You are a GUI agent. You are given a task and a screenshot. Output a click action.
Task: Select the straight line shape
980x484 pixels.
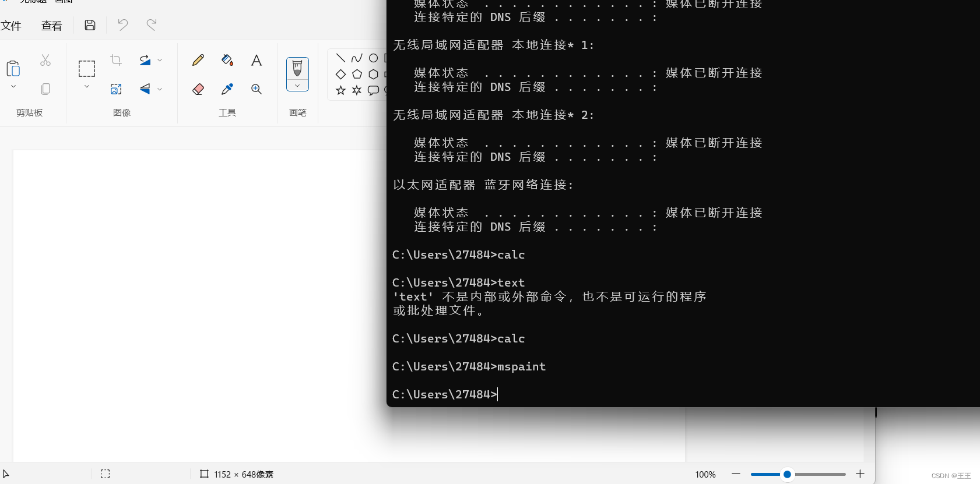coord(341,58)
